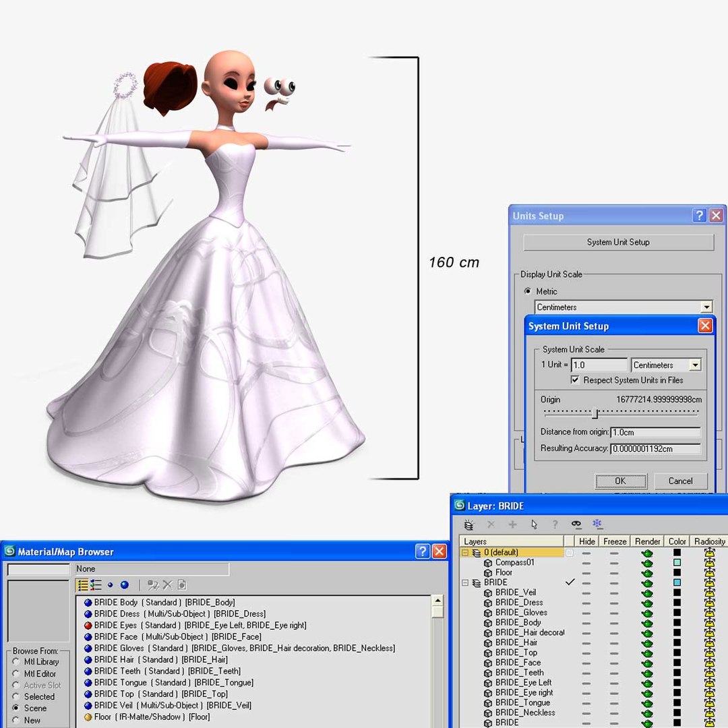Viewport: 728px width, 728px height.
Task: Toggle Respect System Units in Files checkbox
Action: tap(575, 380)
